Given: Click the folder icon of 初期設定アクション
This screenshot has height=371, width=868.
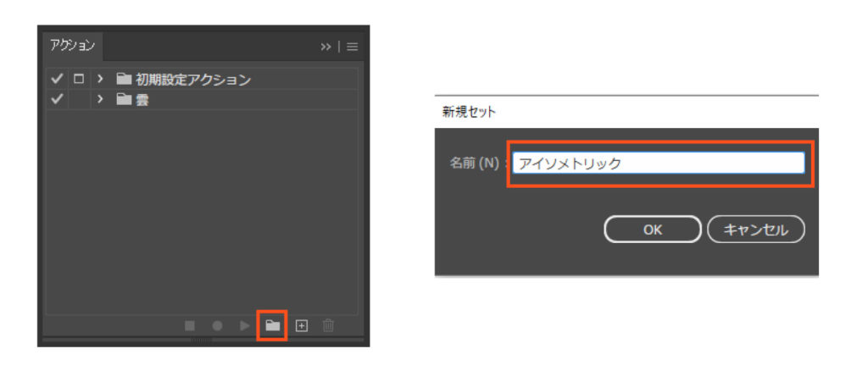Looking at the screenshot, I should [x=124, y=80].
